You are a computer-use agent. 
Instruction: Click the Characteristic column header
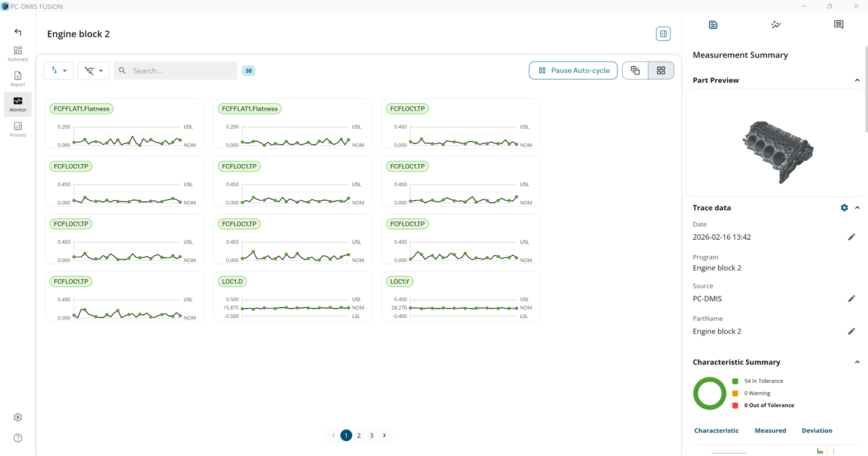pyautogui.click(x=716, y=431)
